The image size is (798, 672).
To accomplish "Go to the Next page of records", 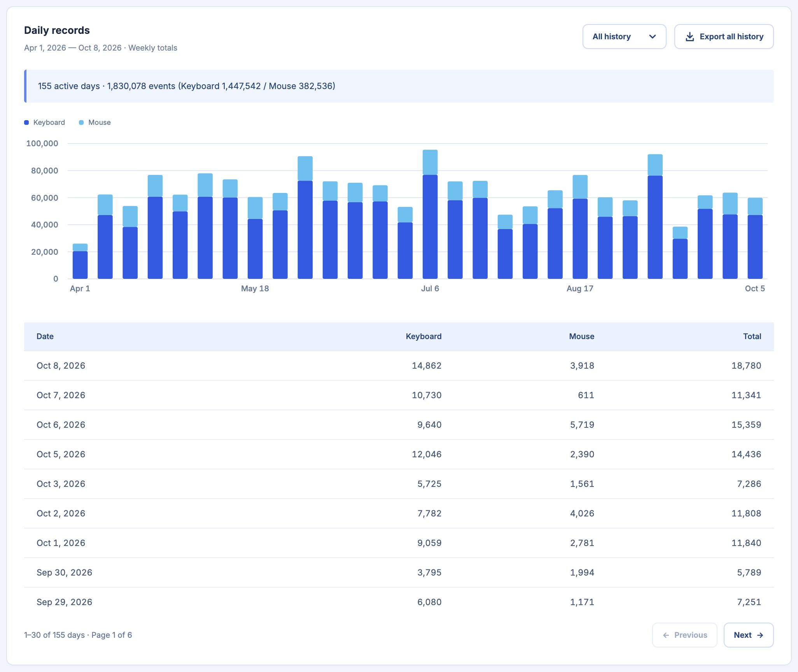I will [x=748, y=635].
